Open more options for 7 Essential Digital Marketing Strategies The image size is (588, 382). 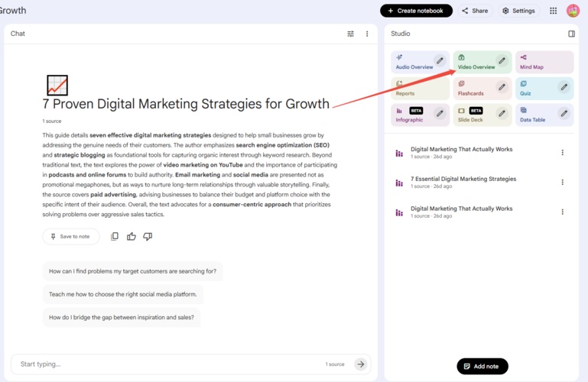(x=562, y=183)
